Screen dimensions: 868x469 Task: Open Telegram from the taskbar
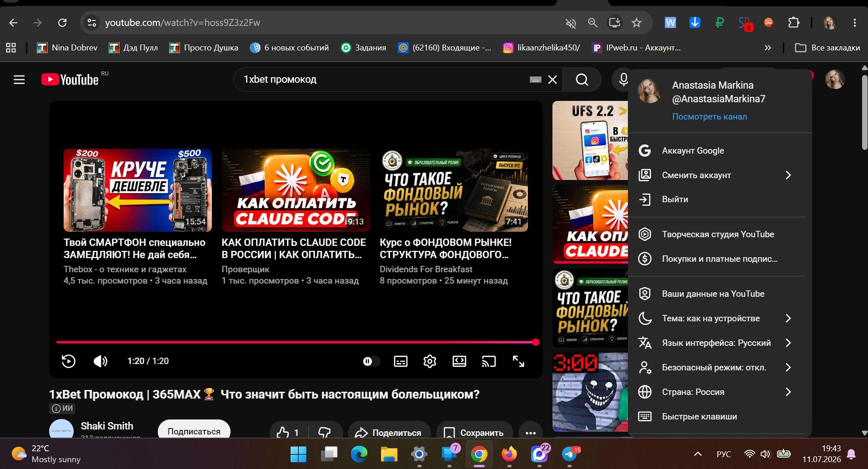569,454
